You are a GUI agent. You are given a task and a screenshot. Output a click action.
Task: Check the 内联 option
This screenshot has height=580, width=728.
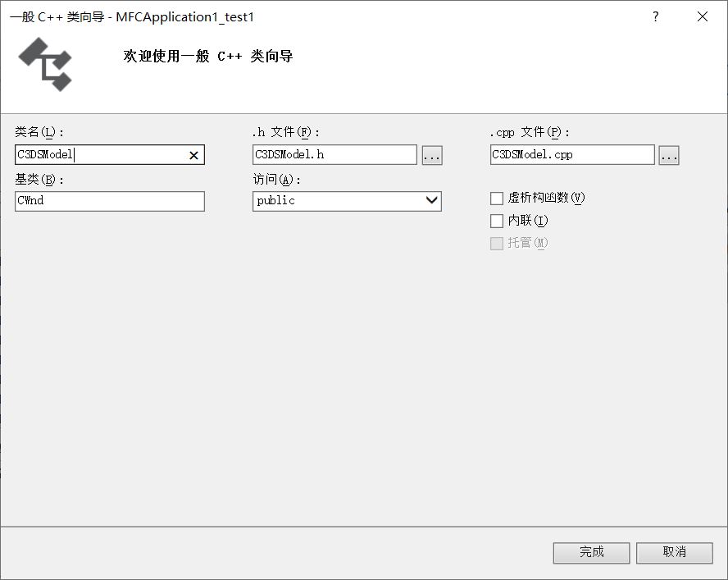(497, 221)
